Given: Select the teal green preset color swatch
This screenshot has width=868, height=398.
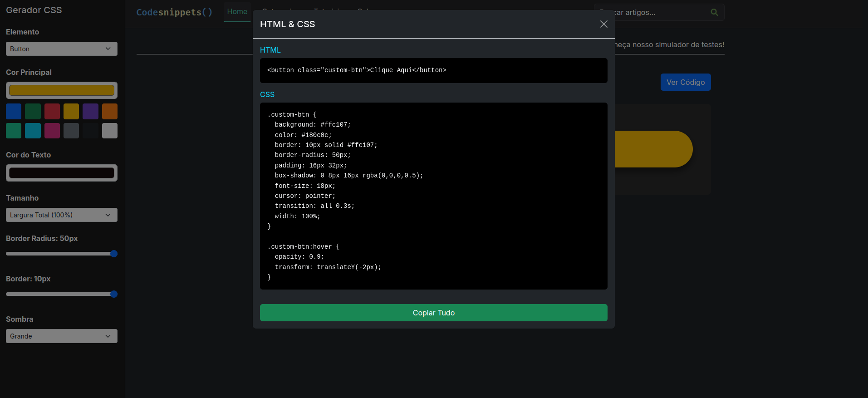Looking at the screenshot, I should point(14,131).
